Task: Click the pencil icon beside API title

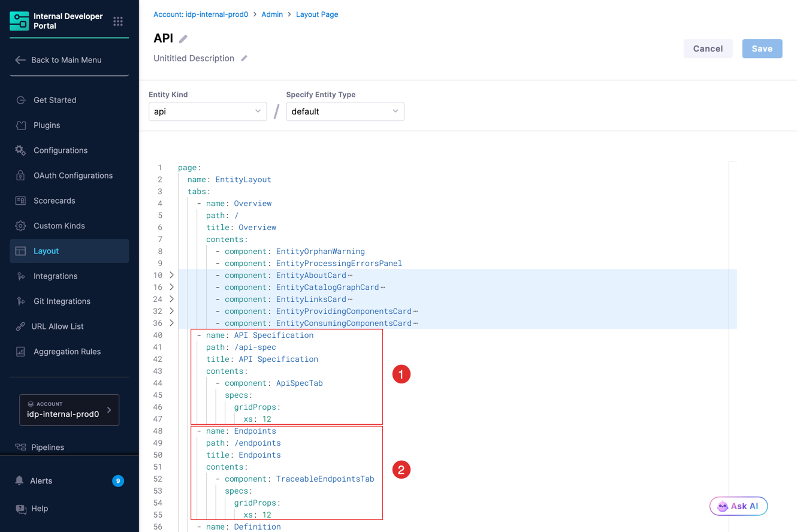Action: tap(183, 39)
